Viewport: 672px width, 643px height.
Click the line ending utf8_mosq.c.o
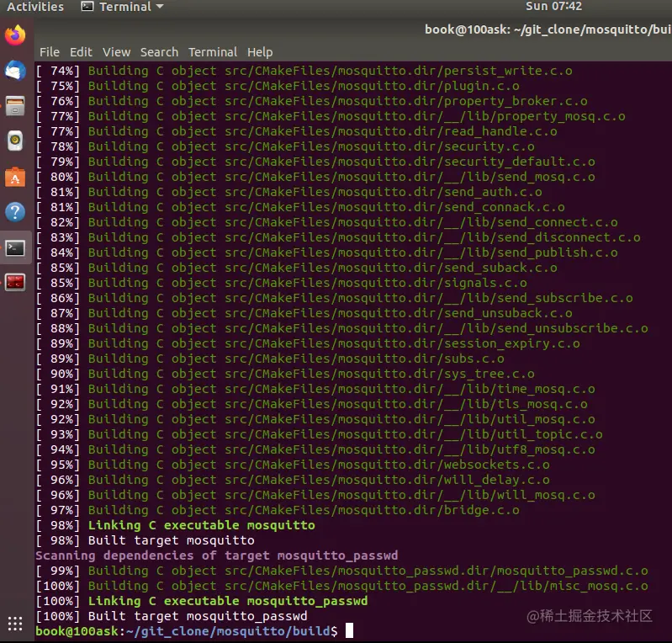pos(315,449)
